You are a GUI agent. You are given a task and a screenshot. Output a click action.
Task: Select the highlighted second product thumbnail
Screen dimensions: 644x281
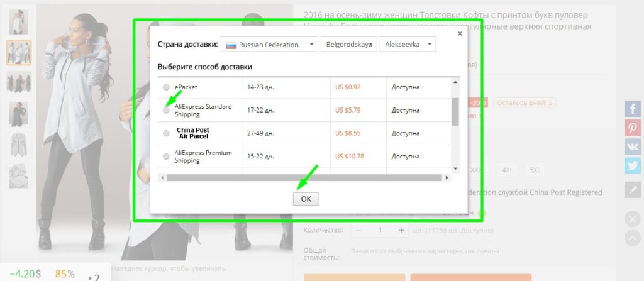pyautogui.click(x=19, y=53)
